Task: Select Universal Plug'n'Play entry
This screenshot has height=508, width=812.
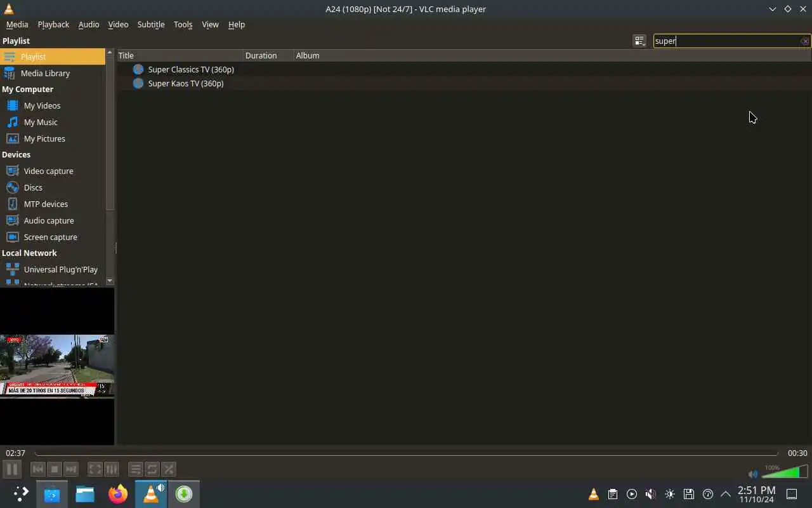Action: [53, 269]
